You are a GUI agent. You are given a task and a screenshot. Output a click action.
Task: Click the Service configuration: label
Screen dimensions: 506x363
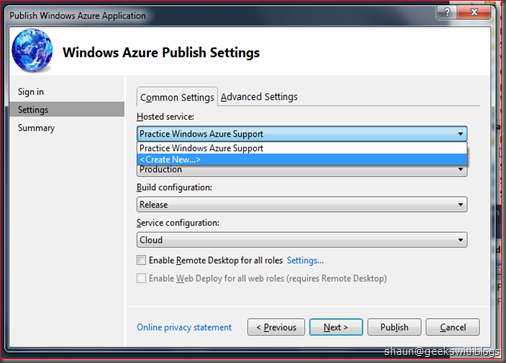[178, 223]
